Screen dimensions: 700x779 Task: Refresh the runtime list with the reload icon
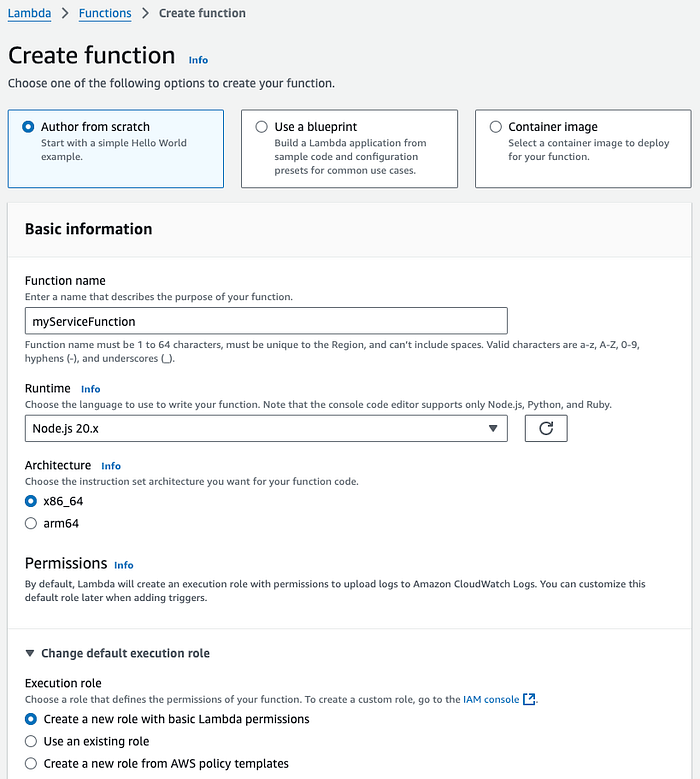(x=545, y=428)
